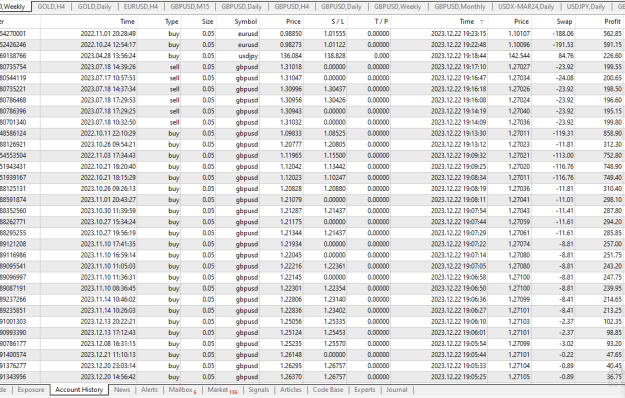Open the Articles tab

point(291,390)
